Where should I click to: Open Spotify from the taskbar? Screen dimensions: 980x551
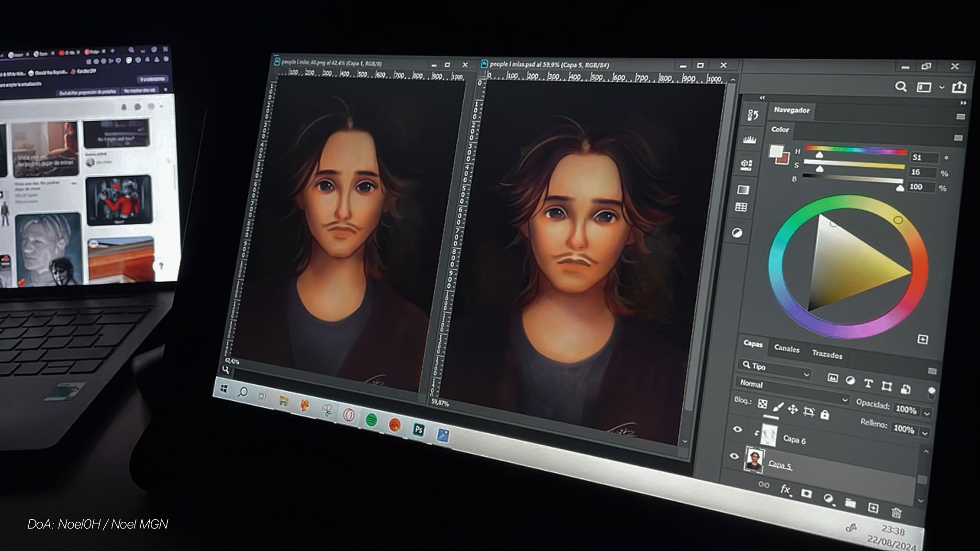pos(371,420)
